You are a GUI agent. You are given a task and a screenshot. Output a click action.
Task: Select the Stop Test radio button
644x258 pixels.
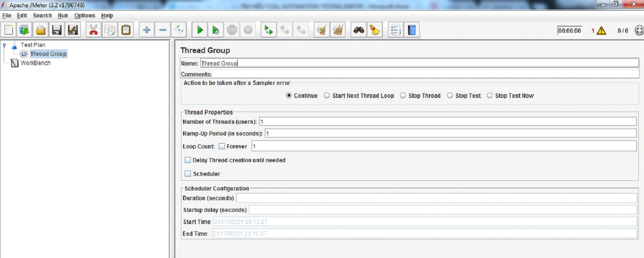click(450, 96)
